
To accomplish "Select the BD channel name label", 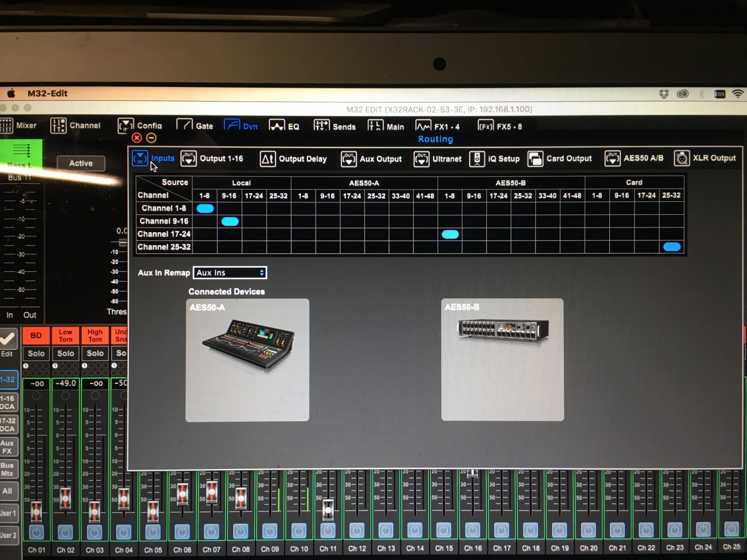I will pos(36,335).
